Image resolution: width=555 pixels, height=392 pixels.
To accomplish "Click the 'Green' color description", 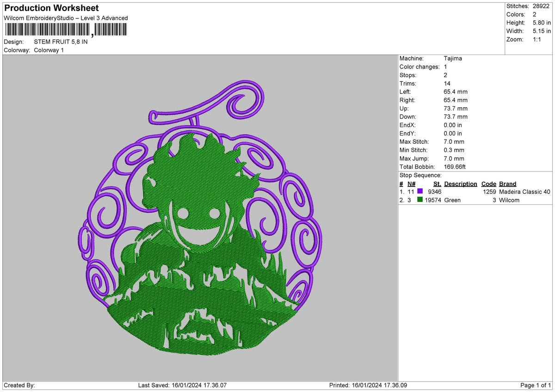I will click(x=452, y=200).
